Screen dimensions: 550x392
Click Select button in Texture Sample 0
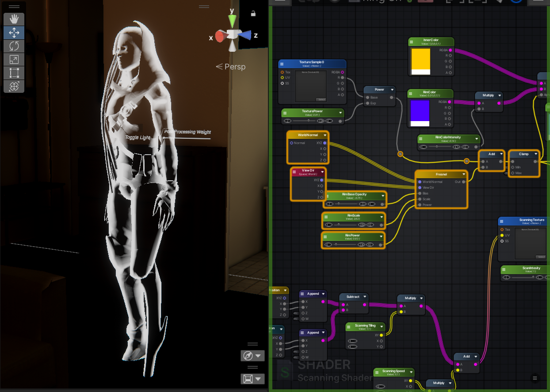(321, 99)
